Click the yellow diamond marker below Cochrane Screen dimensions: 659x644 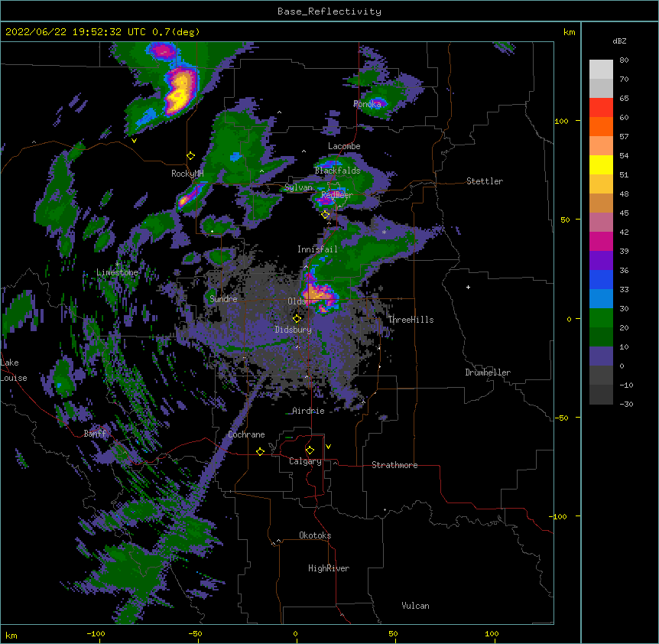point(260,451)
